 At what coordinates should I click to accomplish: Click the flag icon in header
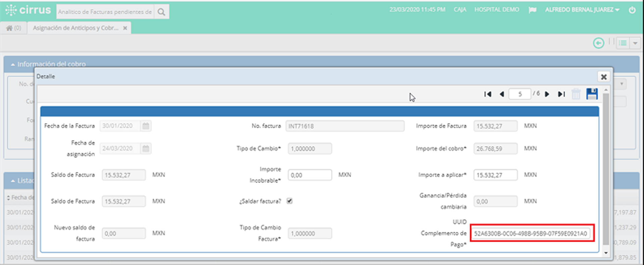[x=532, y=10]
